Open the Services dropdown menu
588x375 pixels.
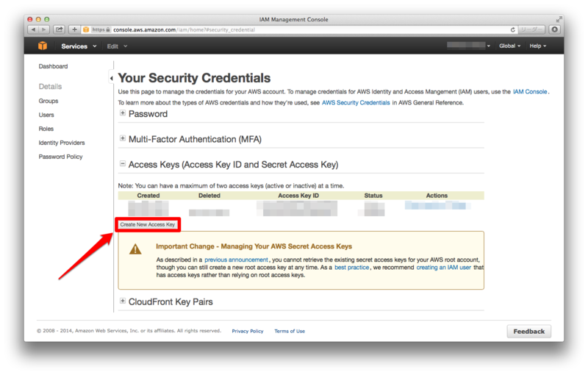(79, 46)
